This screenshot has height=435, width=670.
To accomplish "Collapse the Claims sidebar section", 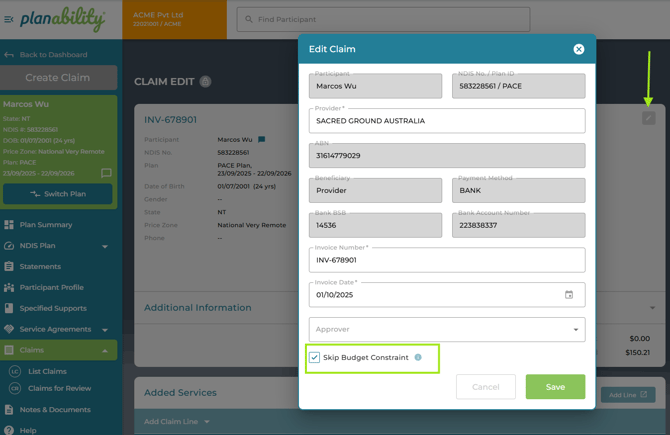I will (x=104, y=350).
